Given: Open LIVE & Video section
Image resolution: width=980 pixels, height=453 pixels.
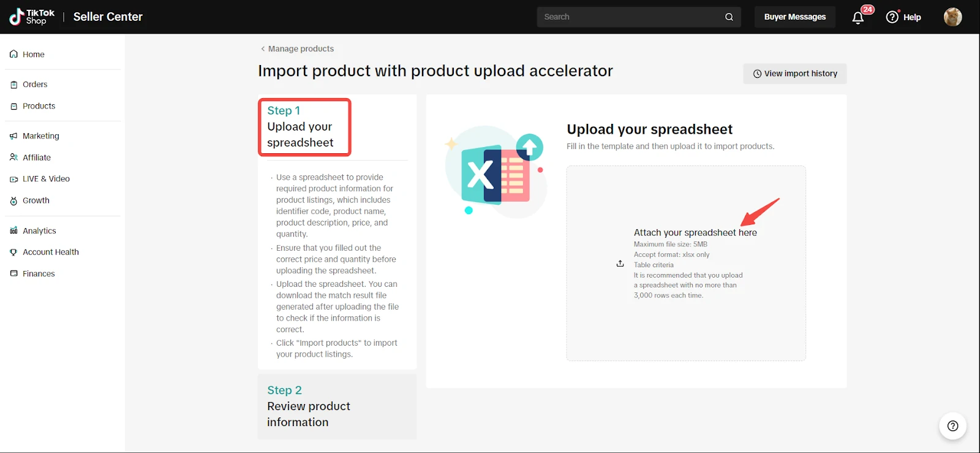Looking at the screenshot, I should point(46,179).
